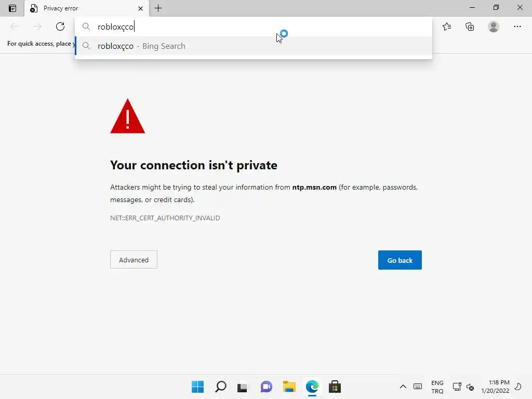Refresh the current page

pyautogui.click(x=60, y=26)
